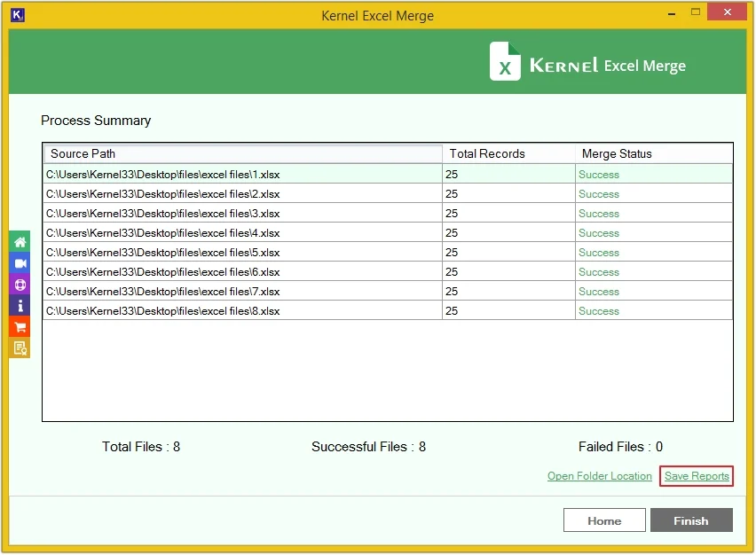Viewport: 756px width, 555px height.
Task: Click the Finish button
Action: (x=691, y=520)
